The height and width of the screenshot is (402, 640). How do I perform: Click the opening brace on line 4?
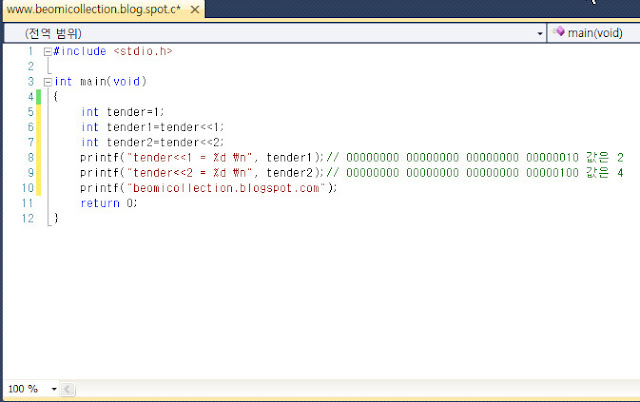point(56,97)
